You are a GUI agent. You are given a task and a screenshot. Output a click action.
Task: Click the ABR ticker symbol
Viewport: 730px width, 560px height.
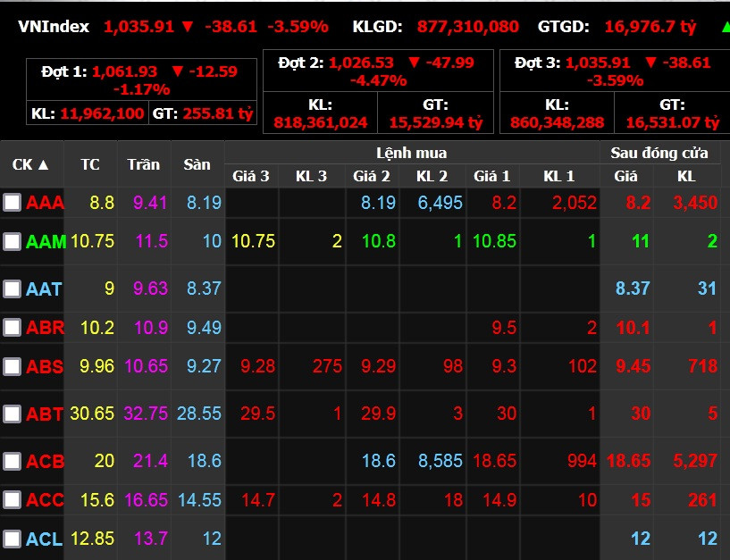click(x=45, y=328)
